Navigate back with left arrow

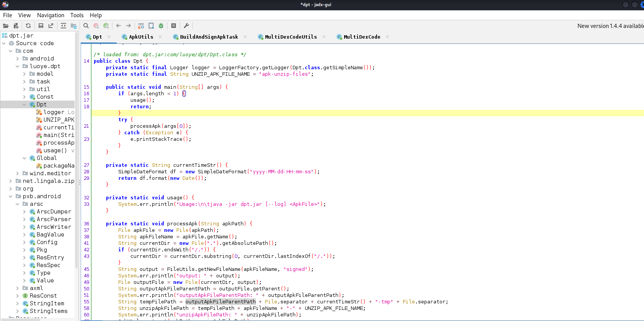click(119, 26)
